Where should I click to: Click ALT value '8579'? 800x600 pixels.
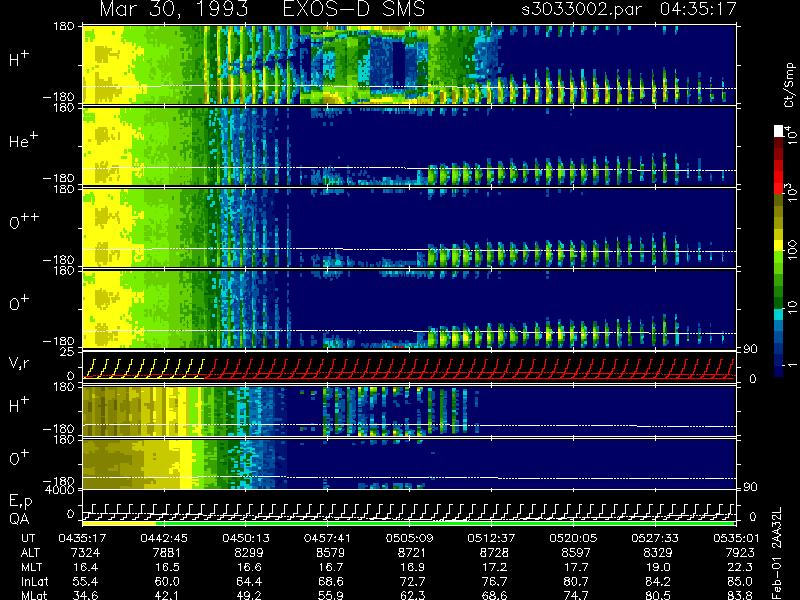331,553
